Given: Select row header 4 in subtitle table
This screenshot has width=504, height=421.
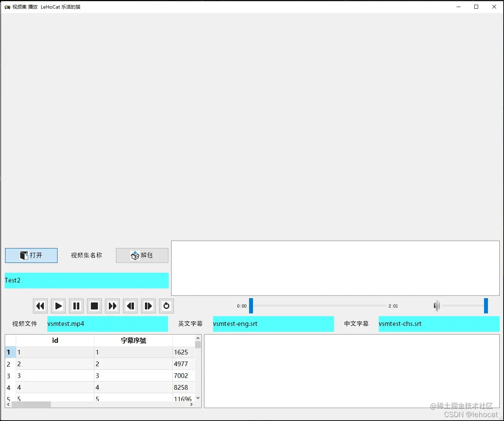Looking at the screenshot, I should tap(10, 387).
